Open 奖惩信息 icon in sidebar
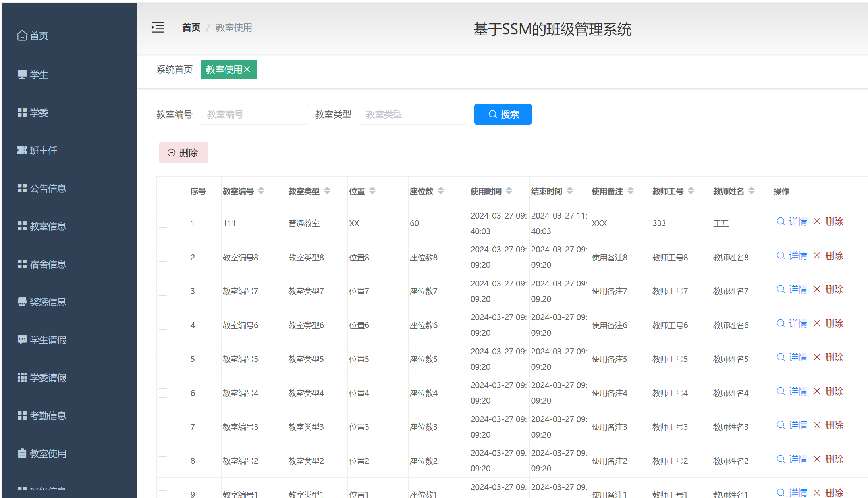Viewport: 868px width, 498px height. coord(22,302)
